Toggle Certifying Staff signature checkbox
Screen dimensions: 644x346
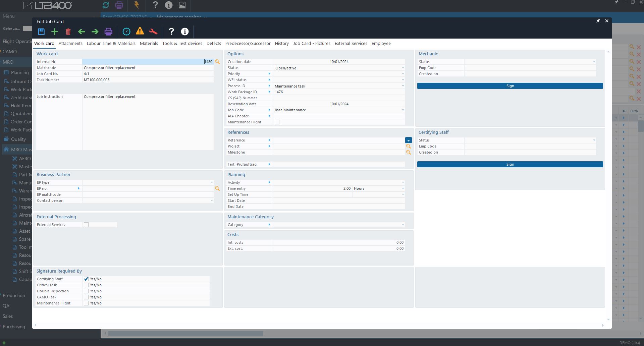click(86, 279)
